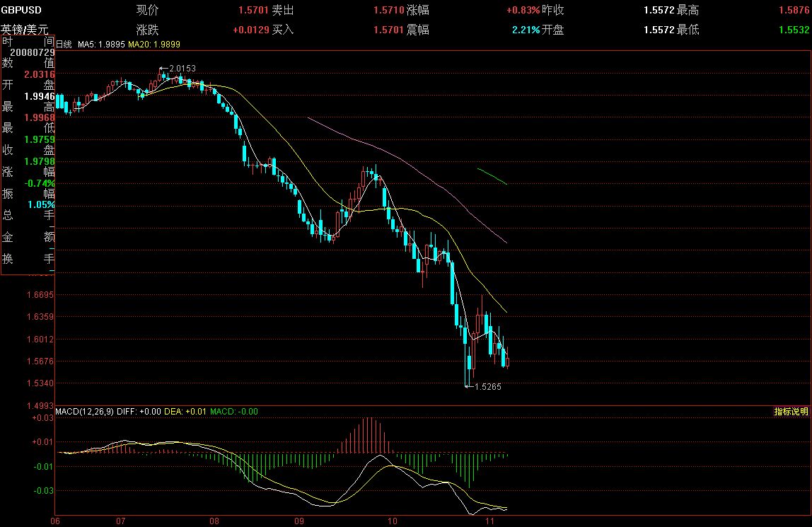Click the -0.03 MACD axis label
This screenshot has height=527, width=812.
click(x=44, y=491)
